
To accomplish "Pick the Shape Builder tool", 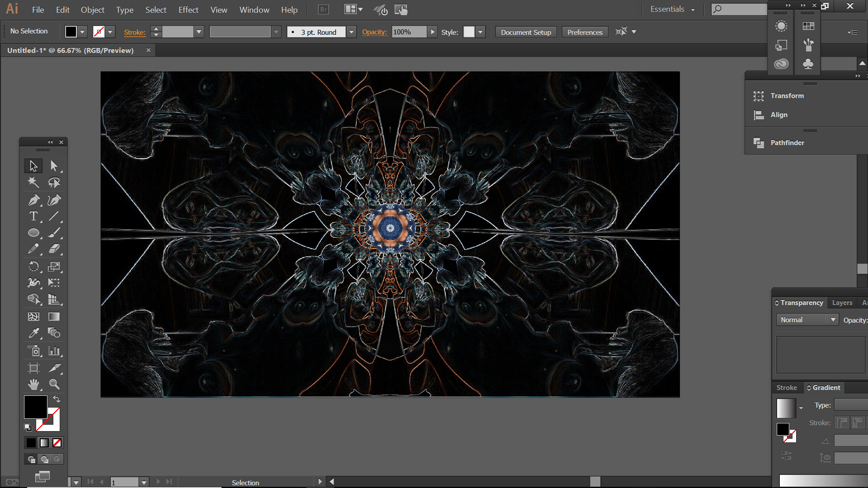I will (33, 299).
